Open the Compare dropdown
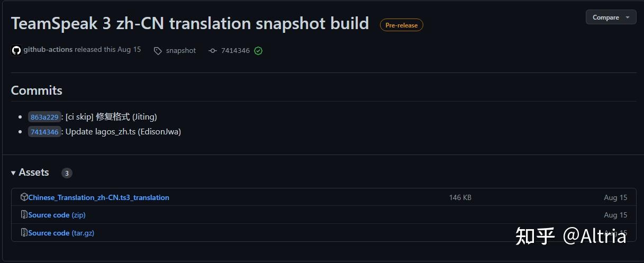Viewport: 644px width, 263px height. [611, 17]
